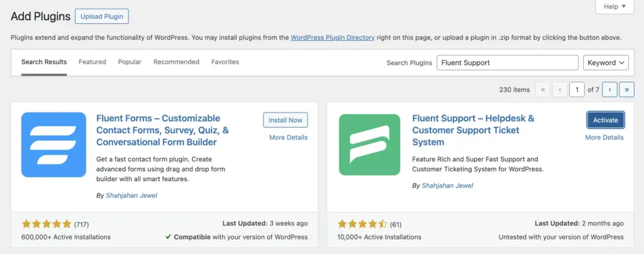The height and width of the screenshot is (254, 644).
Task: Click the Fluent Support star rating
Action: pyautogui.click(x=362, y=224)
